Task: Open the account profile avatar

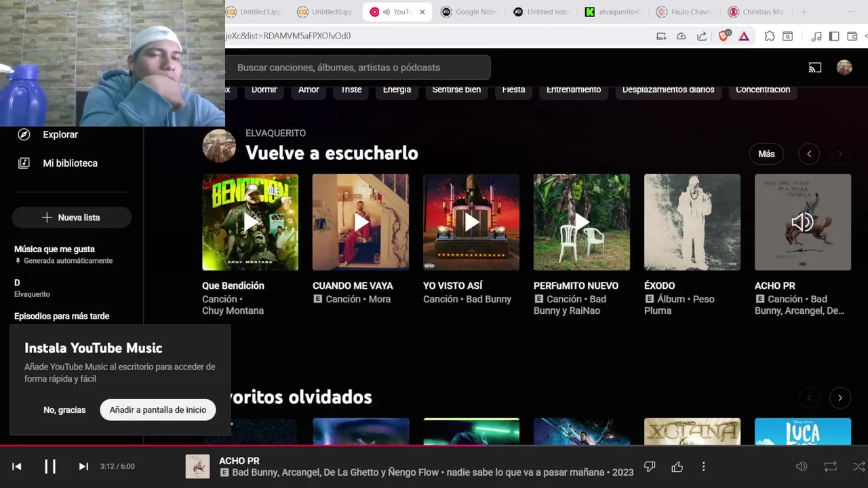Action: click(844, 67)
